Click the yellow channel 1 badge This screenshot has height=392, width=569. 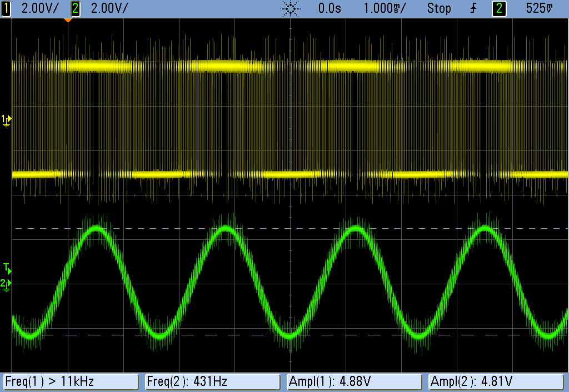[x=6, y=8]
